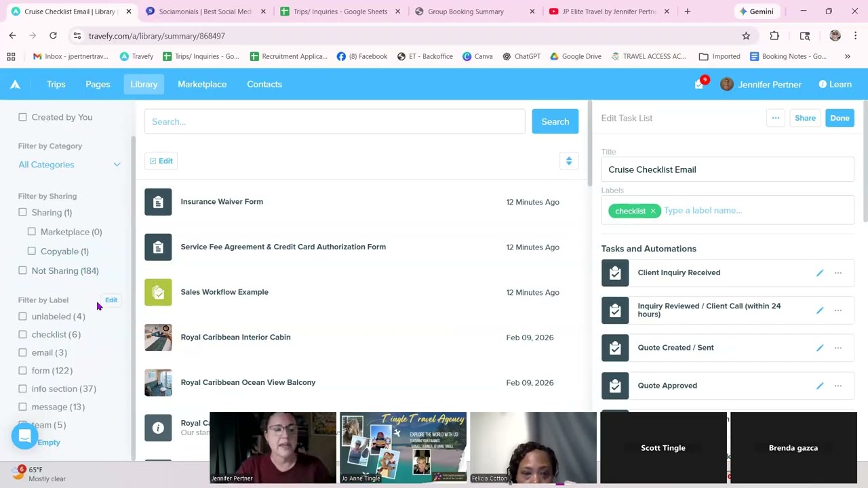Image resolution: width=868 pixels, height=488 pixels.
Task: Check the Copyable (1) filter
Action: tap(31, 251)
